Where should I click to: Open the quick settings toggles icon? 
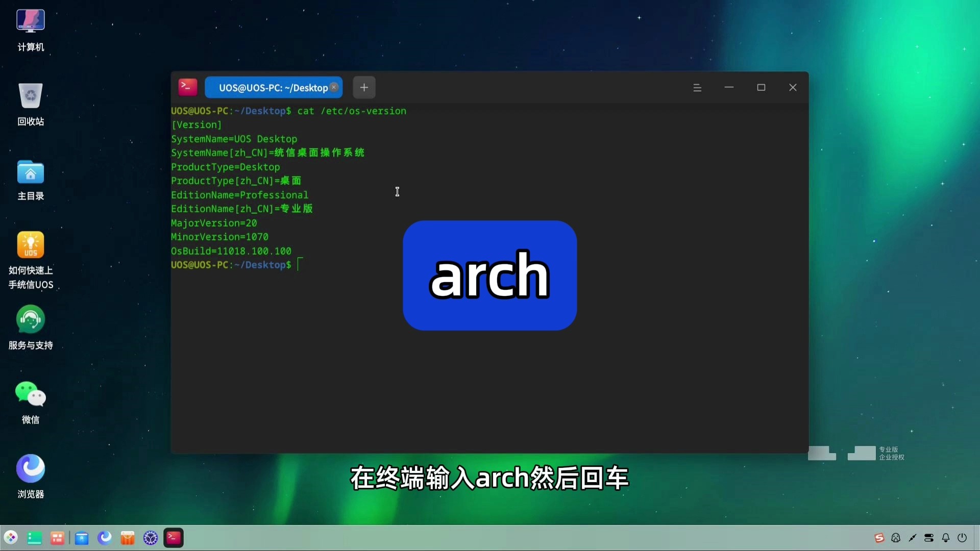point(929,538)
